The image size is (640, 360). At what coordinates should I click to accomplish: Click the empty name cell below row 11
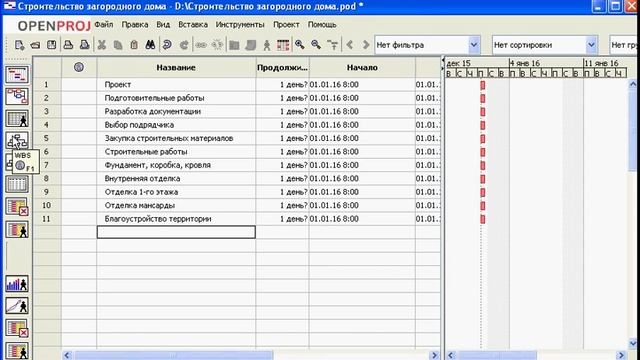[x=176, y=232]
